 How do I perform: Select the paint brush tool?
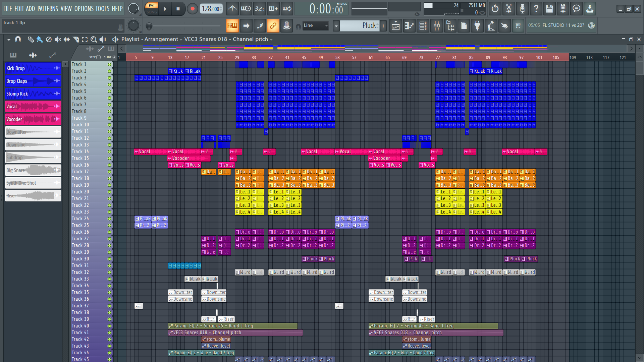click(40, 40)
